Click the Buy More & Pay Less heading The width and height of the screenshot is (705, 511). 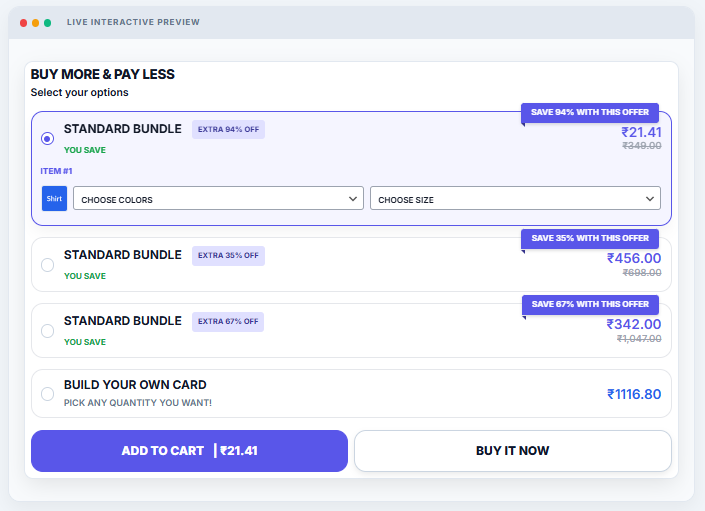pos(103,74)
